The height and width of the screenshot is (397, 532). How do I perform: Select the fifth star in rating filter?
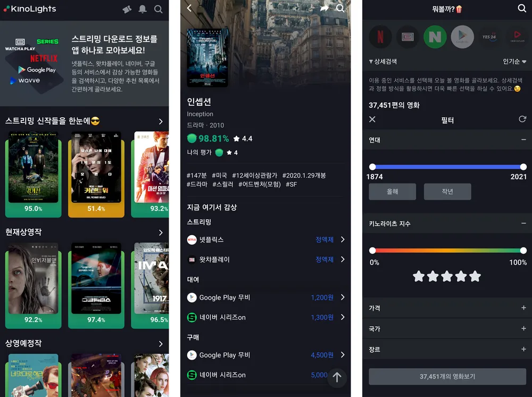pos(475,276)
